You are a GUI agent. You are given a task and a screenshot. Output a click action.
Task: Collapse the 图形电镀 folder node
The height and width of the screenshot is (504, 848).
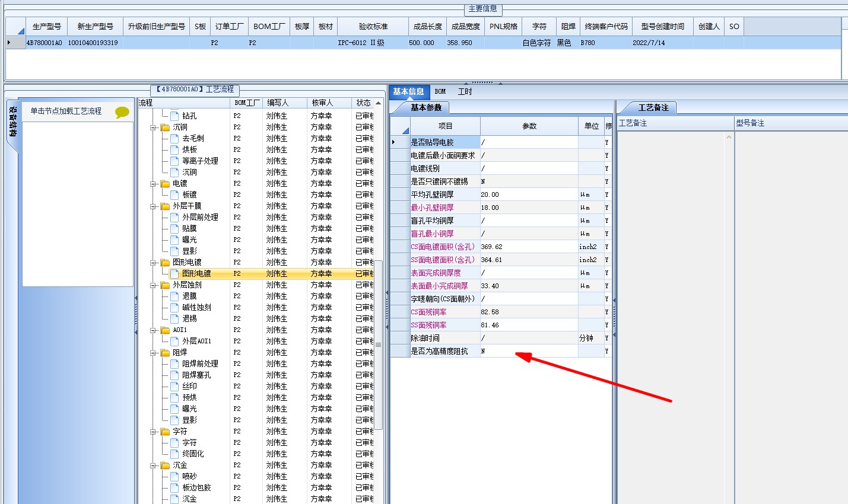(153, 263)
